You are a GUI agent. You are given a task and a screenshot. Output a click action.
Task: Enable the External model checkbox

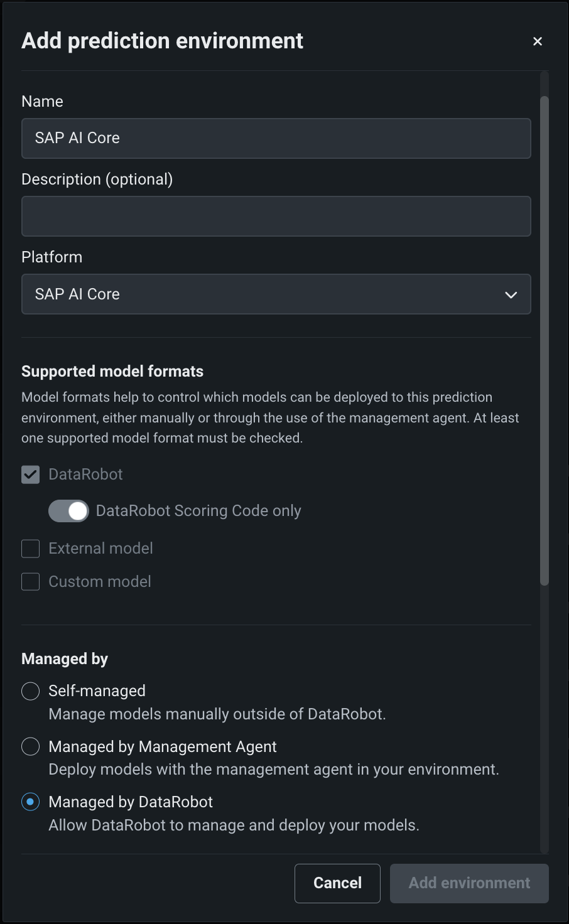point(31,549)
